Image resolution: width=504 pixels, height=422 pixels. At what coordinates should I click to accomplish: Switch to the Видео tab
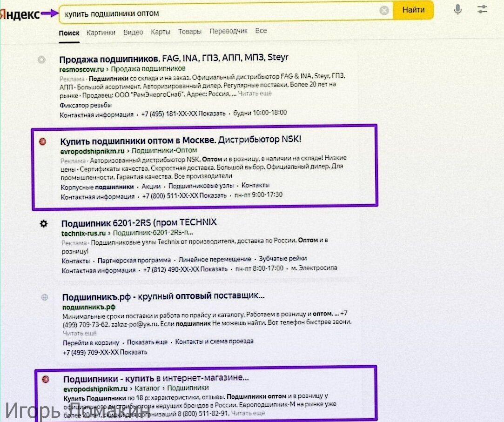(133, 32)
